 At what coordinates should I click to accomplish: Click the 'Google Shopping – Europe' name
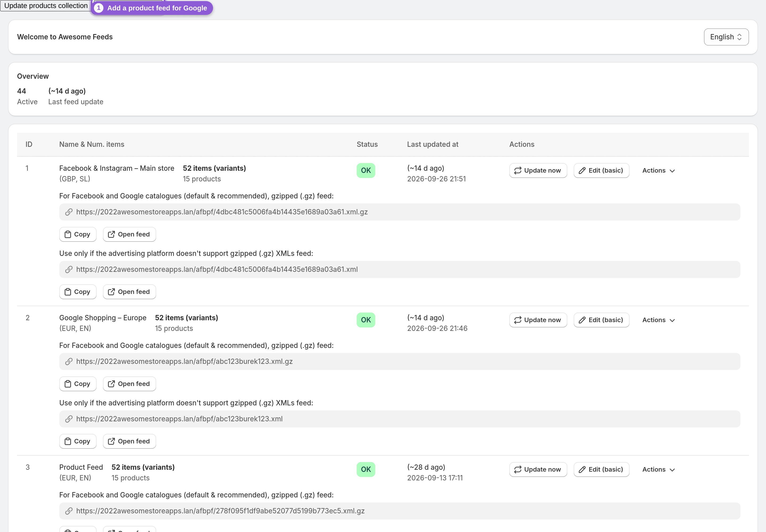point(103,318)
